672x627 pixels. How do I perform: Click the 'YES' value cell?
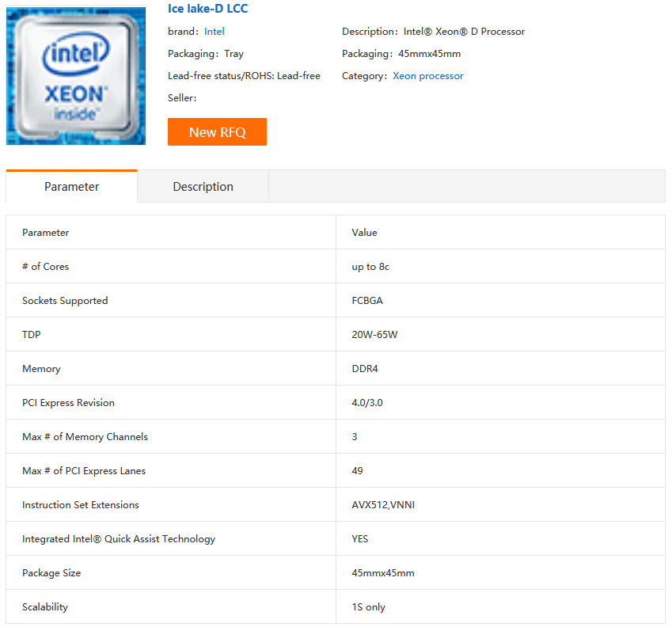pos(500,538)
